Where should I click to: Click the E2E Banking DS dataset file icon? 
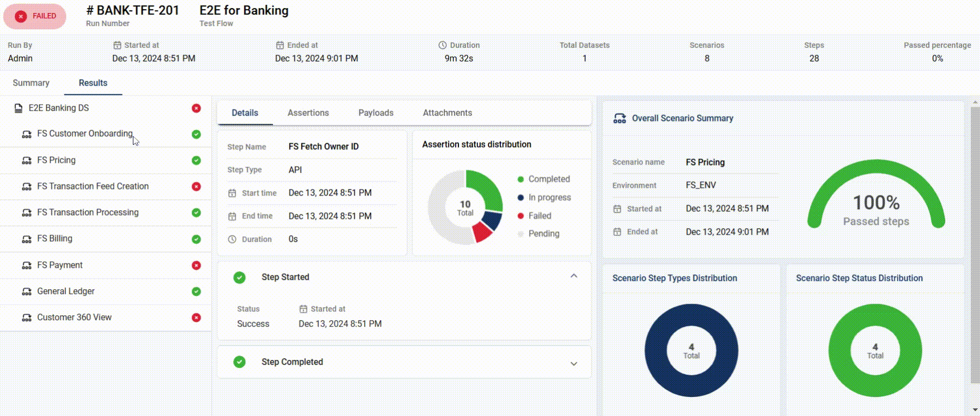click(x=19, y=108)
